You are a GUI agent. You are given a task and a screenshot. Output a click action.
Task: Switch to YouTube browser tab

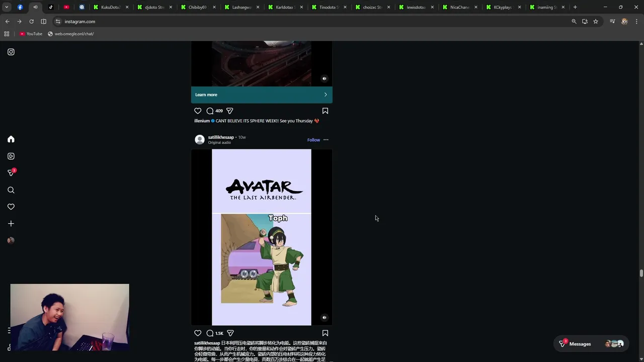66,7
